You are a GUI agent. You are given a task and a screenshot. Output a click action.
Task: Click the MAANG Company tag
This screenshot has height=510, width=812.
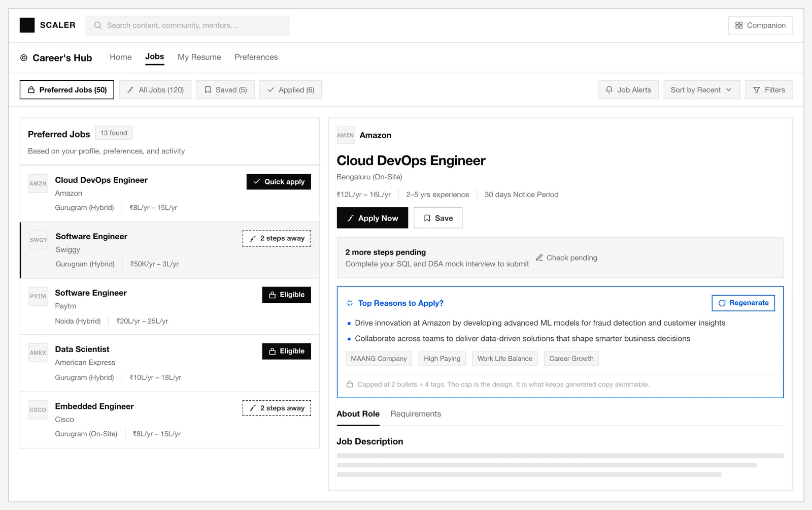tap(379, 359)
